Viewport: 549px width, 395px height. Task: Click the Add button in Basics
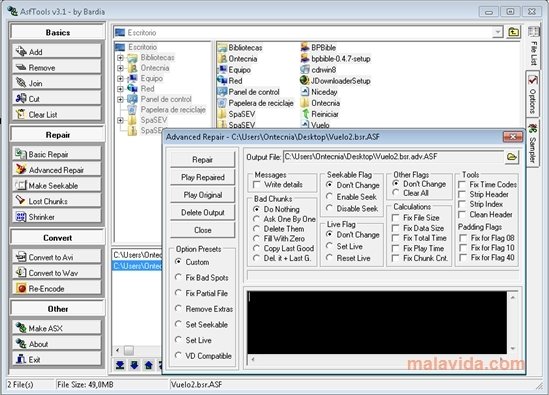coord(57,51)
